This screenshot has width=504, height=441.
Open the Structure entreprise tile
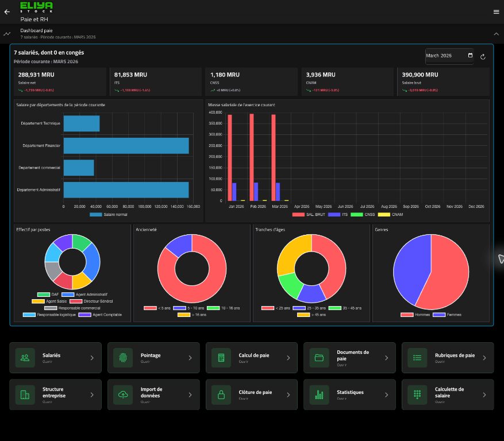click(x=56, y=394)
